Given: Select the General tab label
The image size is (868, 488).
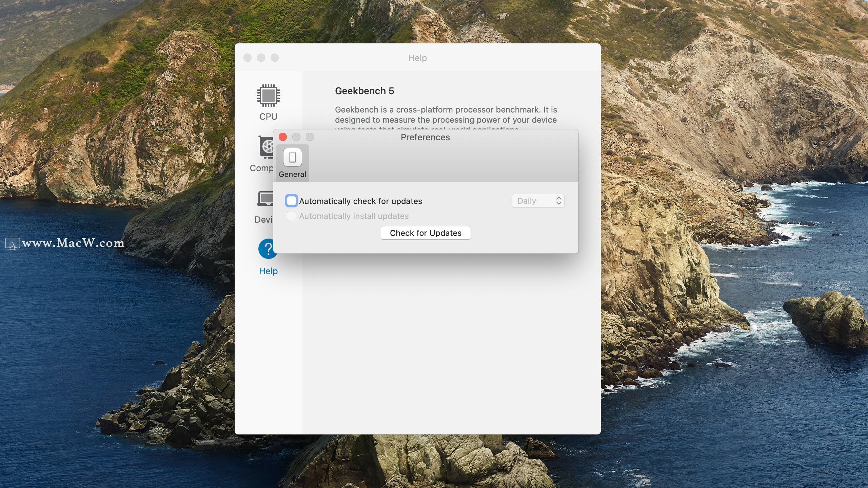Looking at the screenshot, I should (x=292, y=174).
